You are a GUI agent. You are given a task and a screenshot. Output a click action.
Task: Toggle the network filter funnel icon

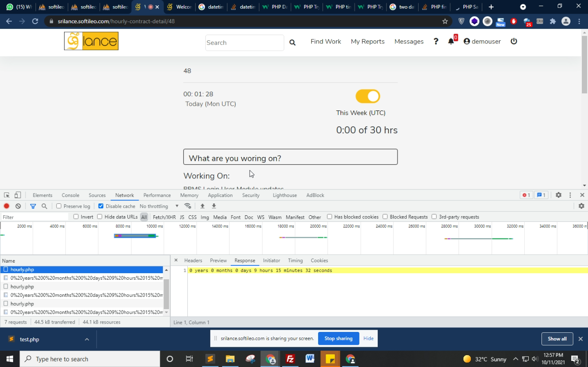tap(33, 206)
